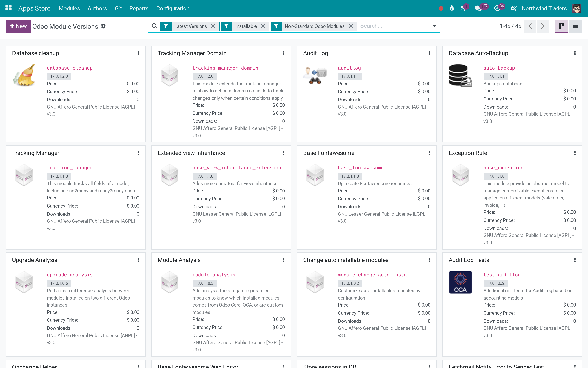
Task: Open Extended view inheritance card kebab menu
Action: pos(284,153)
